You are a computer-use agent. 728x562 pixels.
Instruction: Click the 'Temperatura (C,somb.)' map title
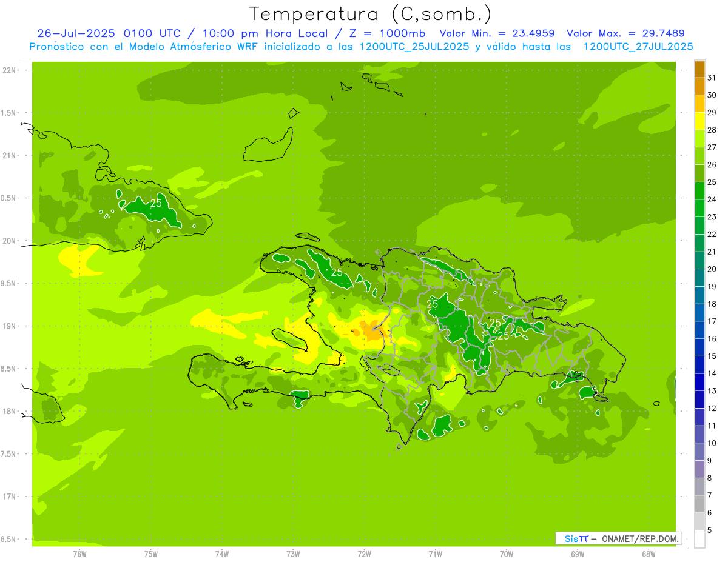point(370,13)
